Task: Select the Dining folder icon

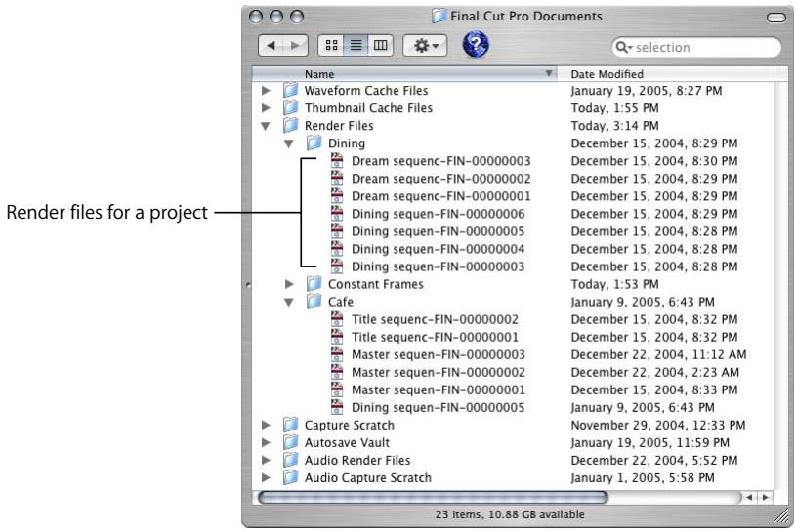Action: pos(314,143)
